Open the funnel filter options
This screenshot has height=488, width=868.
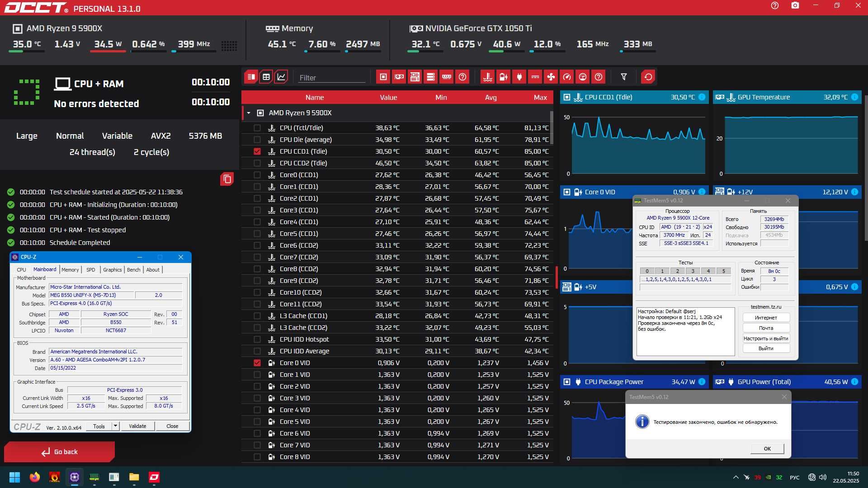tap(623, 77)
